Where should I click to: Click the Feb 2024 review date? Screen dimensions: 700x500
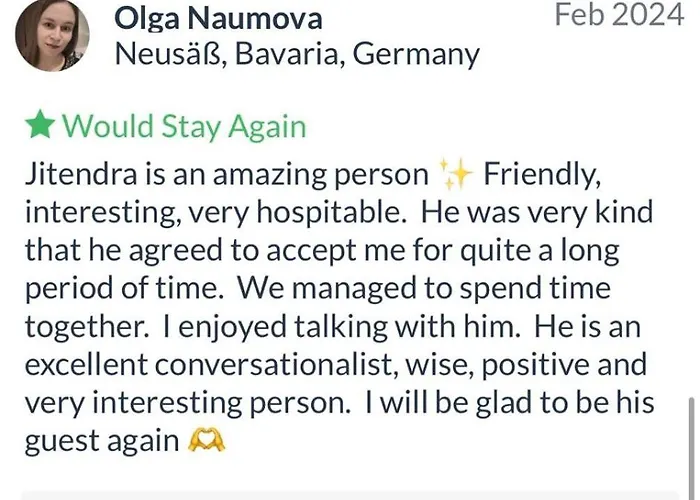point(619,15)
